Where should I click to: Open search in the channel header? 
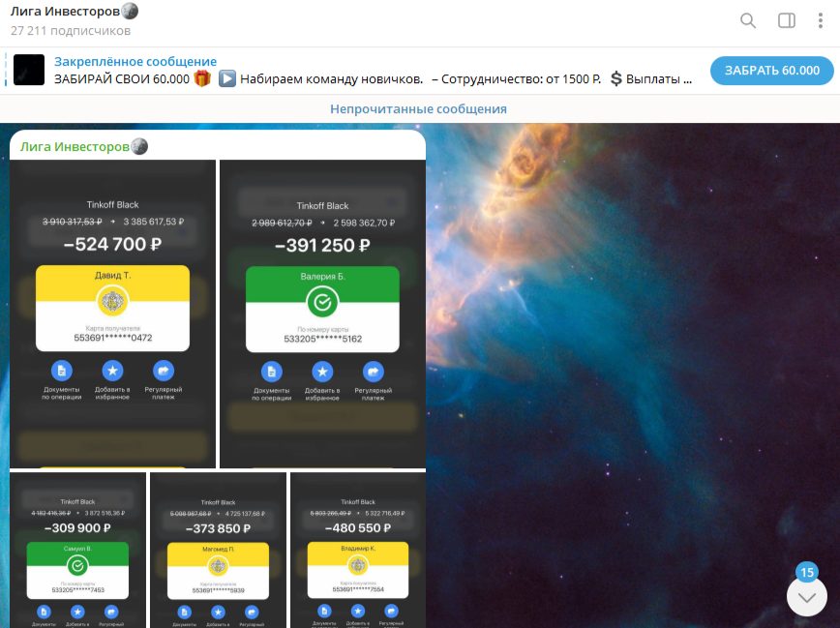(748, 21)
